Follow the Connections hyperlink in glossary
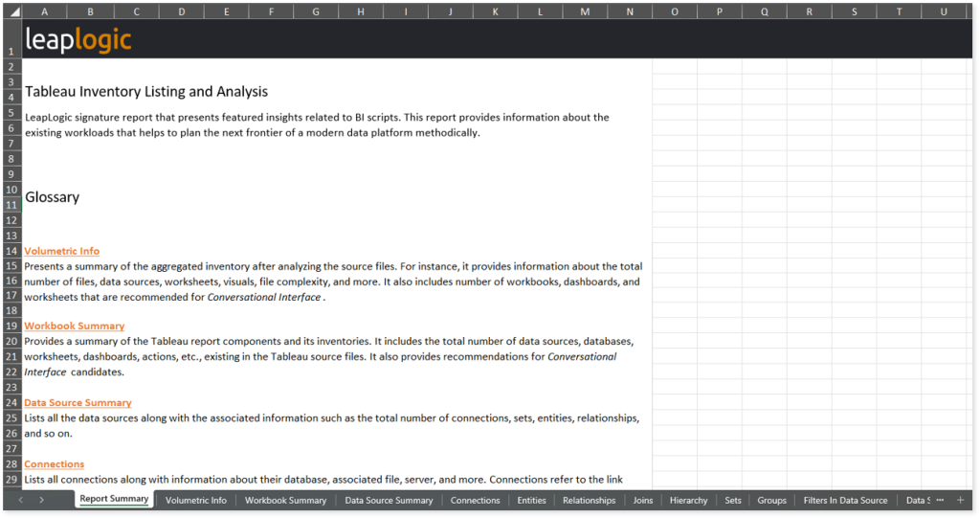The image size is (980, 518). pos(54,464)
